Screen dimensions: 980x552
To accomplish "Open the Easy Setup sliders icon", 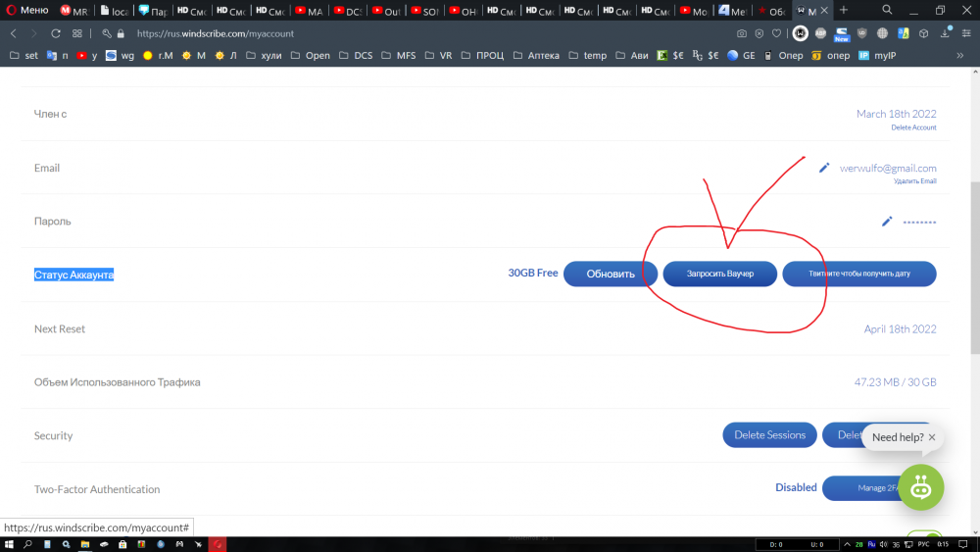I will (966, 33).
